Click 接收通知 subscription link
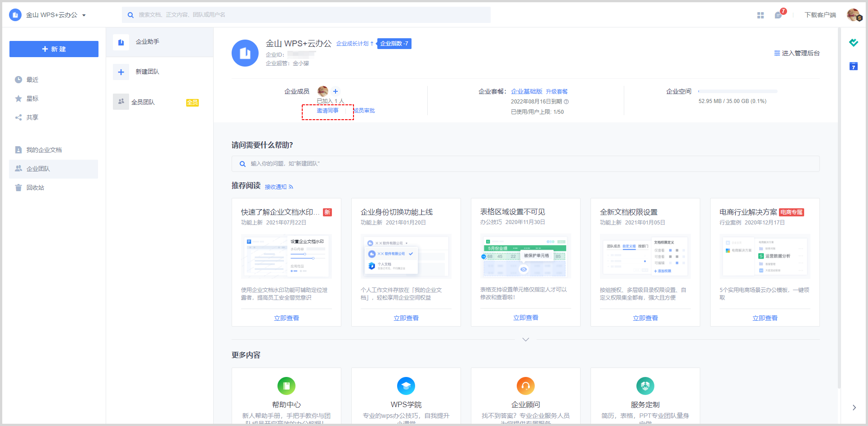This screenshot has width=868, height=426. (279, 187)
